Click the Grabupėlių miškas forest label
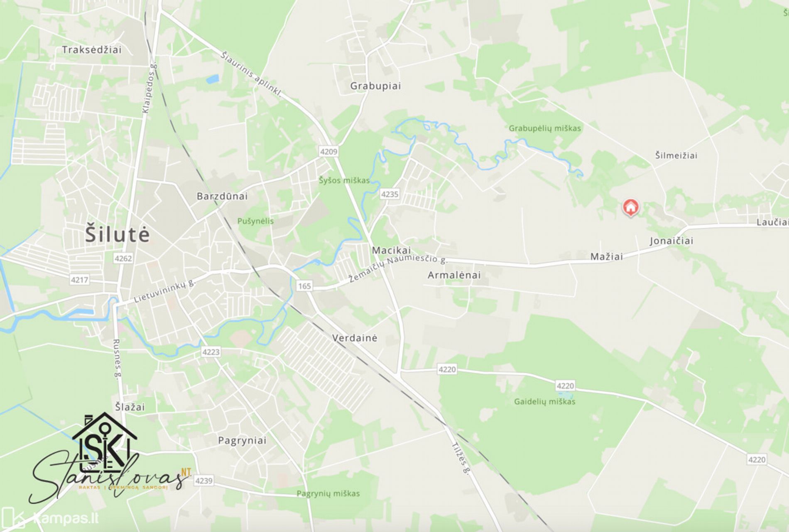This screenshot has width=789, height=532. pyautogui.click(x=545, y=129)
